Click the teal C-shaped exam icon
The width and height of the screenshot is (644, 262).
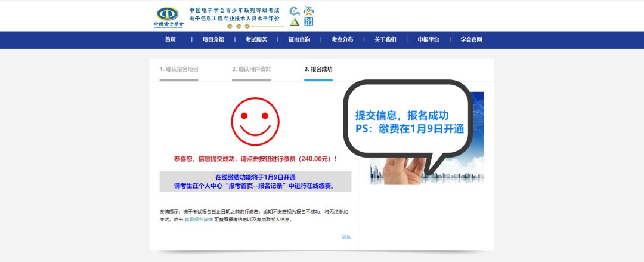(x=294, y=11)
